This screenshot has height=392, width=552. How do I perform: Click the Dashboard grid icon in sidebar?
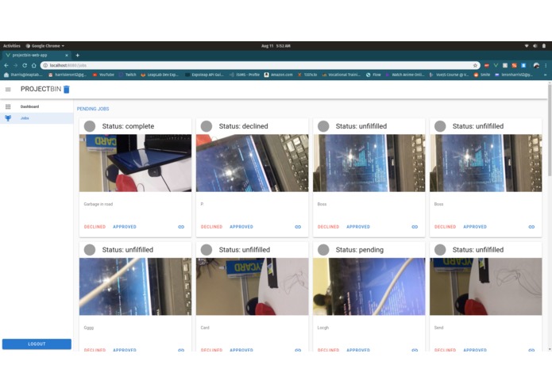click(x=8, y=106)
